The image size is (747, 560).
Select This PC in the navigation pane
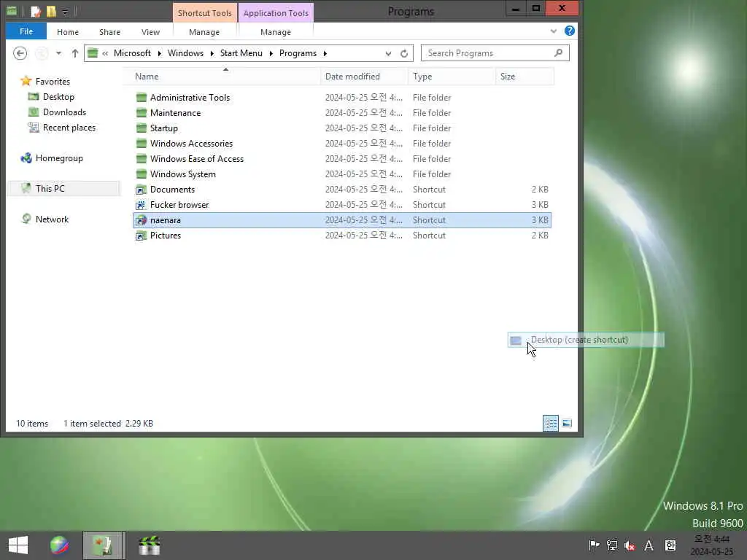point(50,189)
